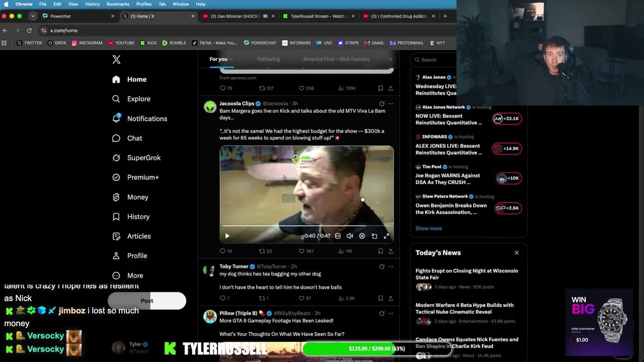This screenshot has height=362, width=644.
Task: Like the Toby Turner post
Action: 305,298
